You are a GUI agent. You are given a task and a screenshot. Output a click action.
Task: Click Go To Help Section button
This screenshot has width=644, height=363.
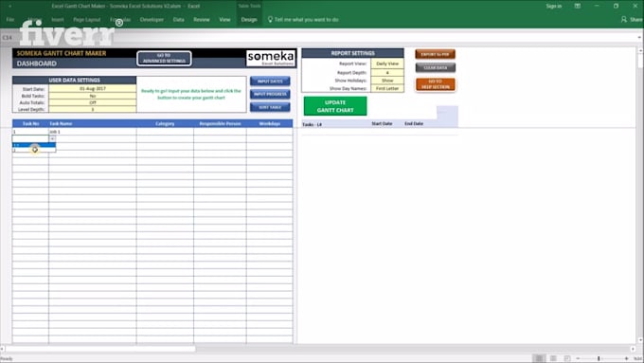point(435,84)
